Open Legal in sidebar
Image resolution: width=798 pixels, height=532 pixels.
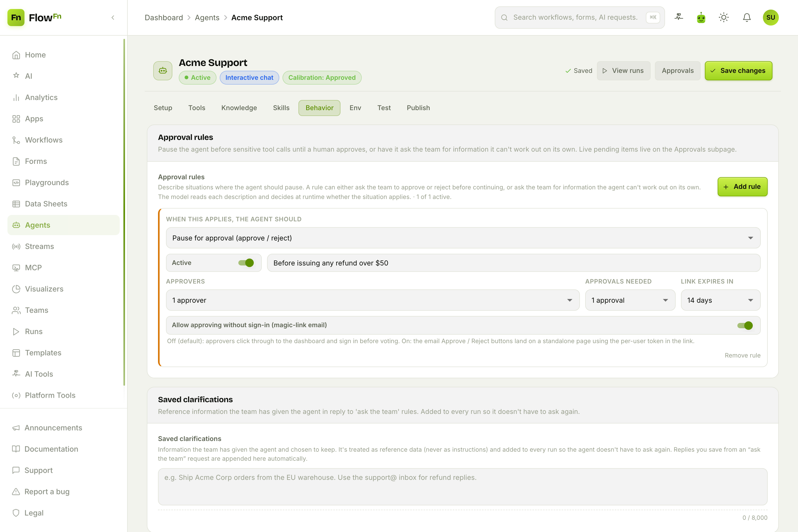tap(64, 513)
